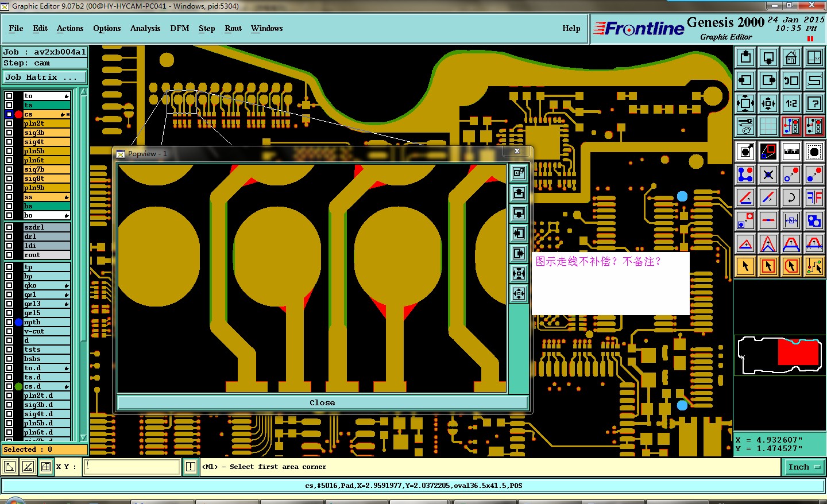Click the exclamation mark icon beside coordinates
Screen dimensions: 827x504
point(191,467)
